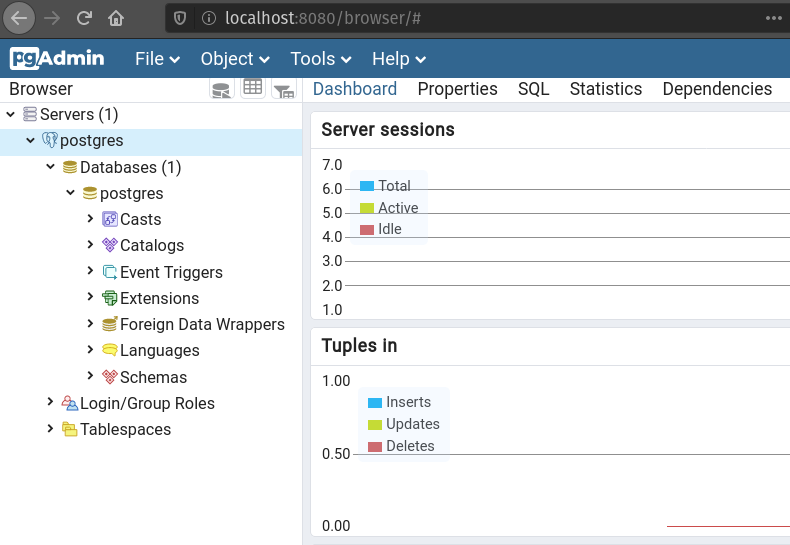Click the browser address bar
790x545 pixels.
coord(480,18)
